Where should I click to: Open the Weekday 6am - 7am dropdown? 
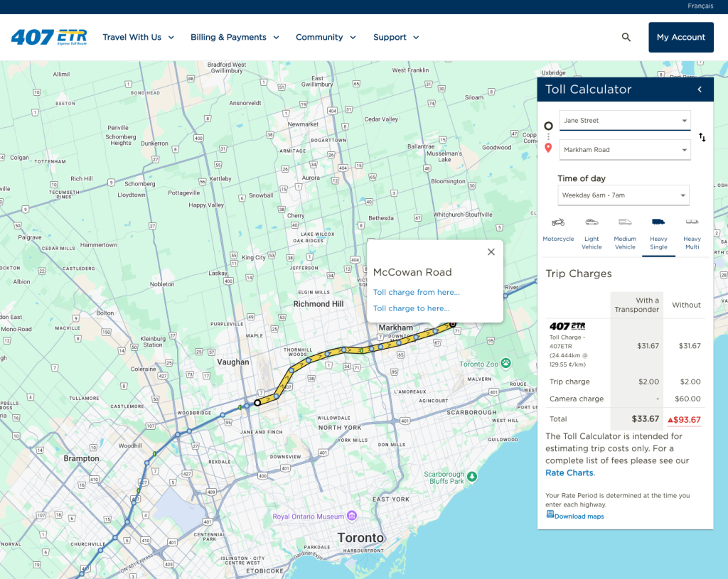tap(623, 195)
